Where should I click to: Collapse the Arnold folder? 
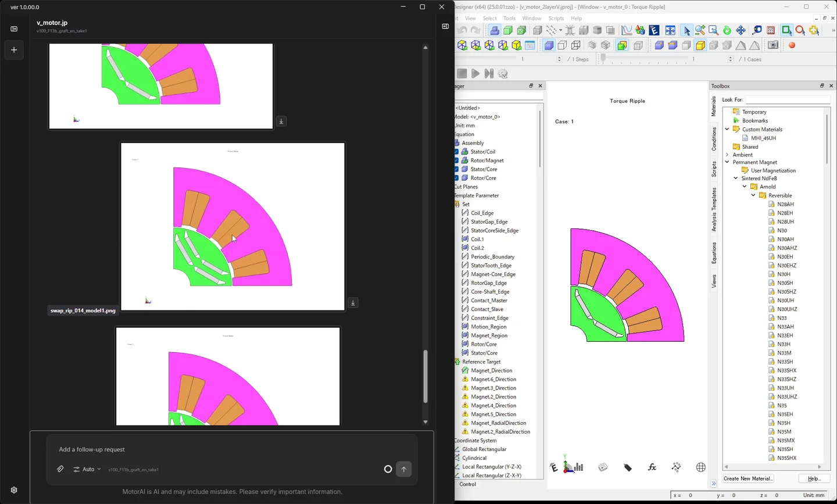coord(745,187)
